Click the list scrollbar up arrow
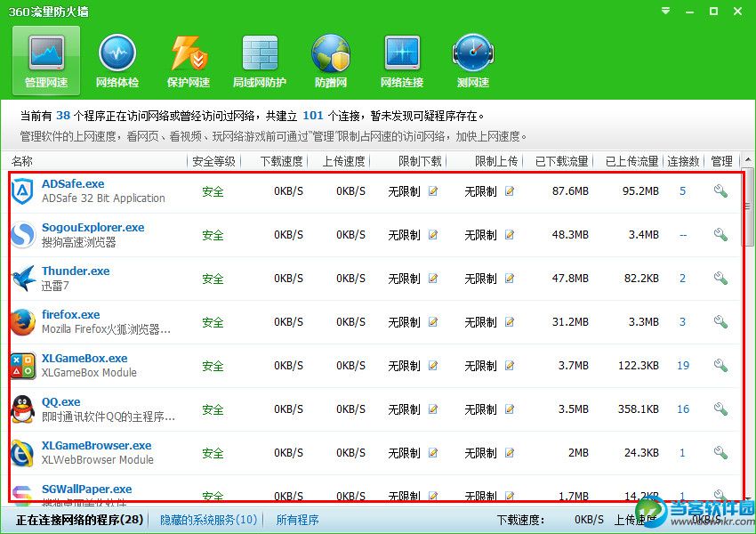This screenshot has width=756, height=534. (x=748, y=159)
